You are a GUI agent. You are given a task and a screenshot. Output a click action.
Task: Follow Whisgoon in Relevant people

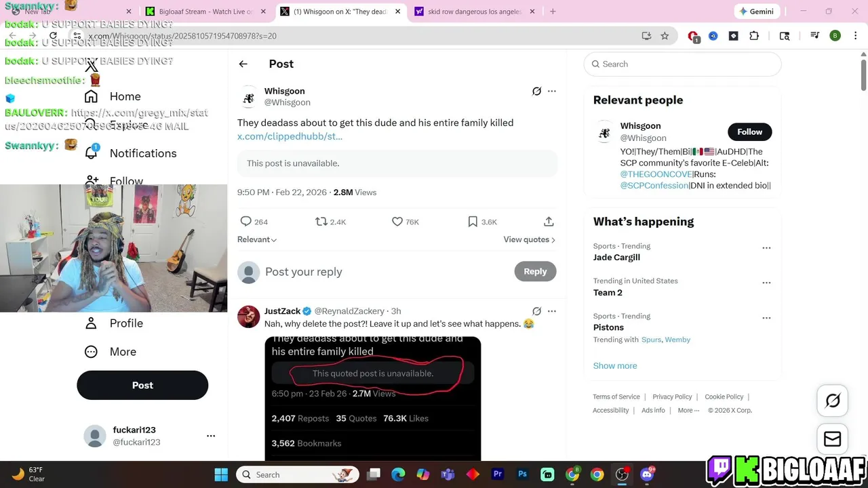coord(749,131)
